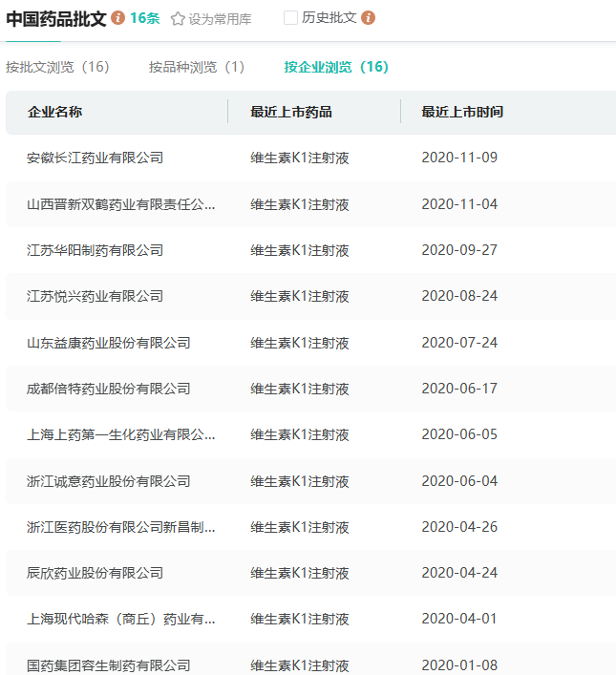Click date 2020-06-04
Viewport: 616px width, 675px height.
point(459,481)
